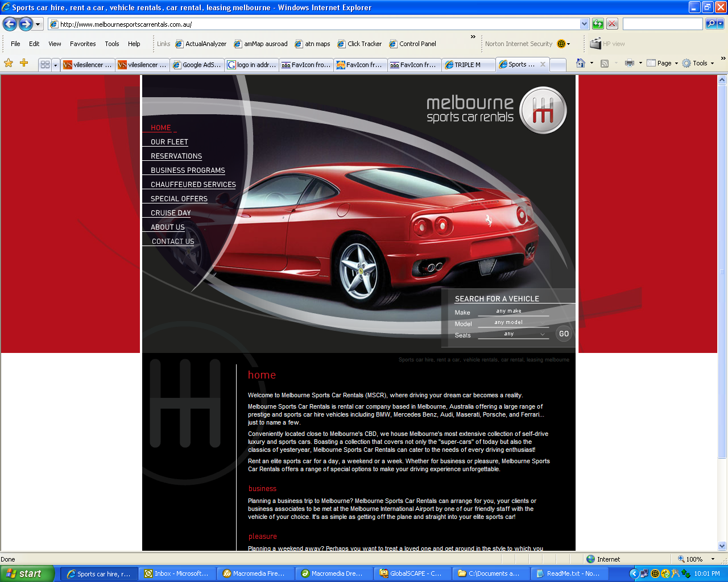The width and height of the screenshot is (728, 582).
Task: Click the Favorites Center star icon
Action: (9, 63)
